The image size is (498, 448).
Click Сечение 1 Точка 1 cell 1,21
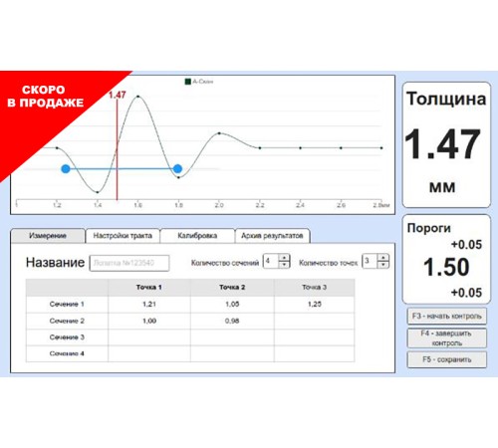149,305
